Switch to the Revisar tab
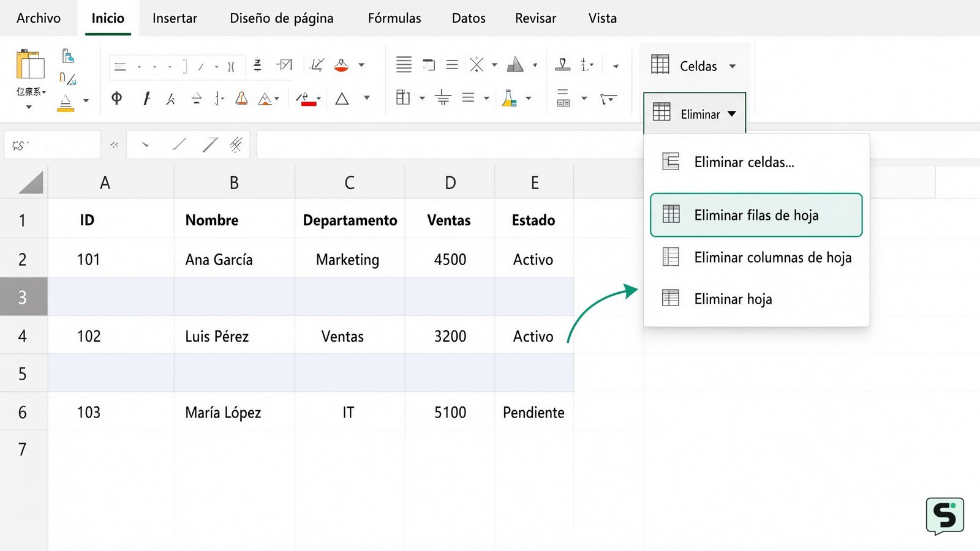Image resolution: width=980 pixels, height=551 pixels. [535, 18]
